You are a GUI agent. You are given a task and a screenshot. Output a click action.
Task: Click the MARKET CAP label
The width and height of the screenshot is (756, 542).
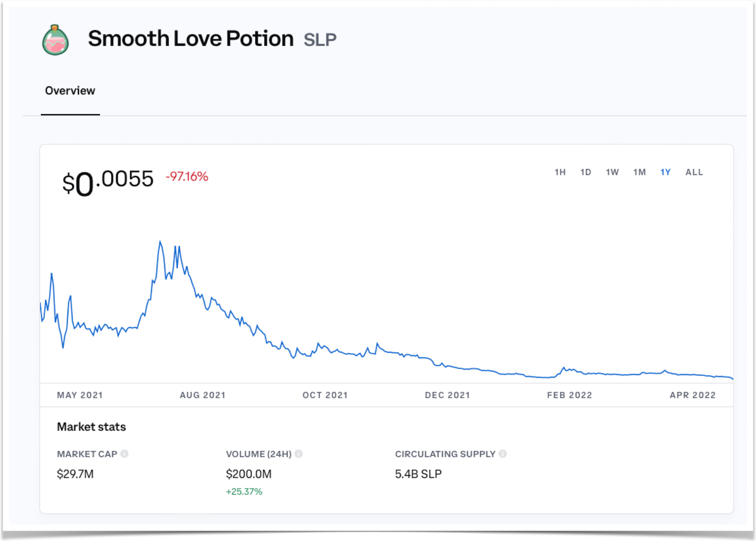coord(87,454)
